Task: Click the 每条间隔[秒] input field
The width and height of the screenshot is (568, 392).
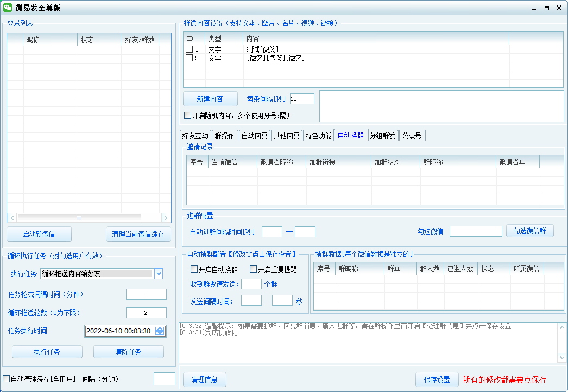Action: (302, 99)
